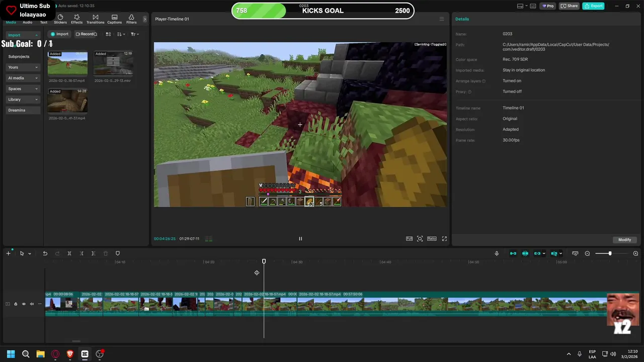The image size is (644, 362).
Task: Choose the Select pointer tool
Action: tap(22, 253)
